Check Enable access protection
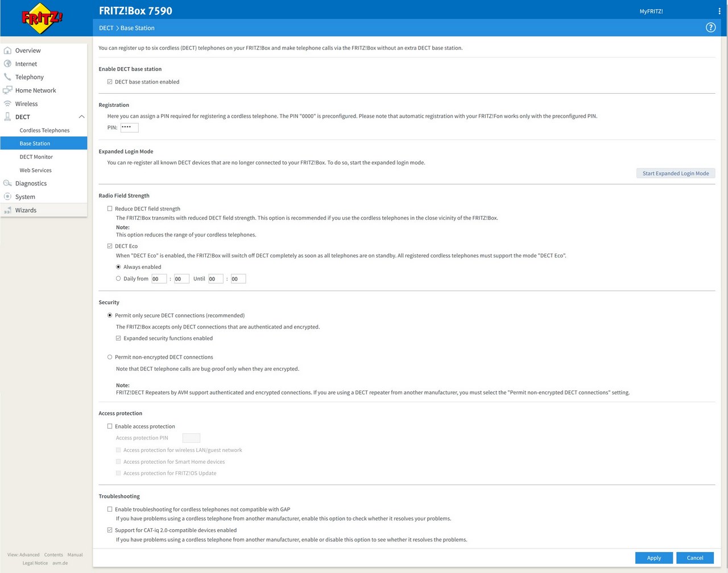Image resolution: width=728 pixels, height=573 pixels. click(x=110, y=426)
